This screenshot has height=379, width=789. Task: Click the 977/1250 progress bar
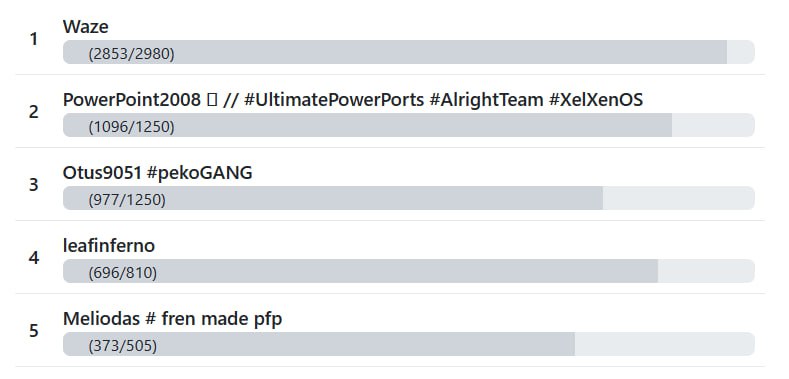409,198
